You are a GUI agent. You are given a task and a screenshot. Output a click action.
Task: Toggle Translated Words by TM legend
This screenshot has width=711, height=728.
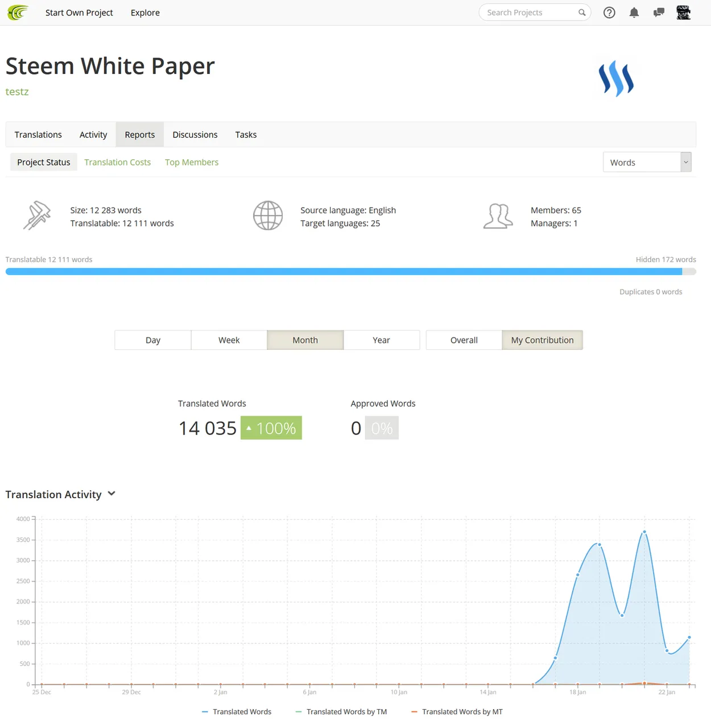[x=341, y=712]
